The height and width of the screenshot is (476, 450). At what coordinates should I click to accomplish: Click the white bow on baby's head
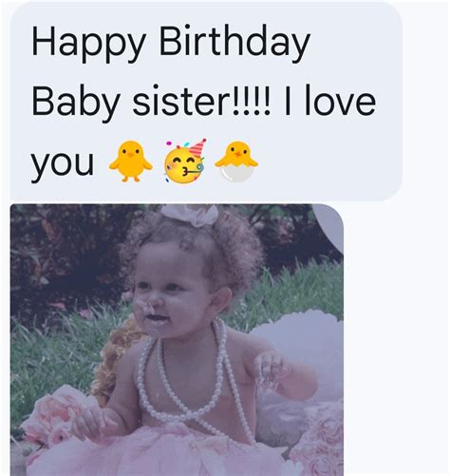pos(190,215)
